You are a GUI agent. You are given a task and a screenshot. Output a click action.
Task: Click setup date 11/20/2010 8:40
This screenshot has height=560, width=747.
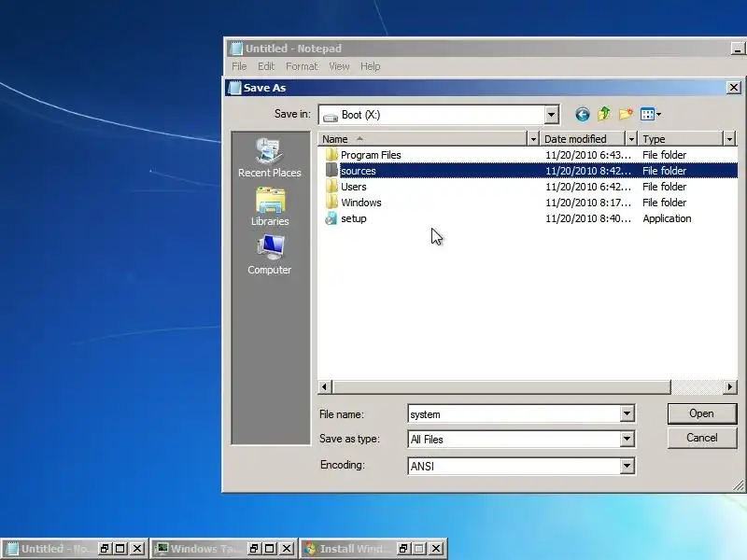point(588,218)
